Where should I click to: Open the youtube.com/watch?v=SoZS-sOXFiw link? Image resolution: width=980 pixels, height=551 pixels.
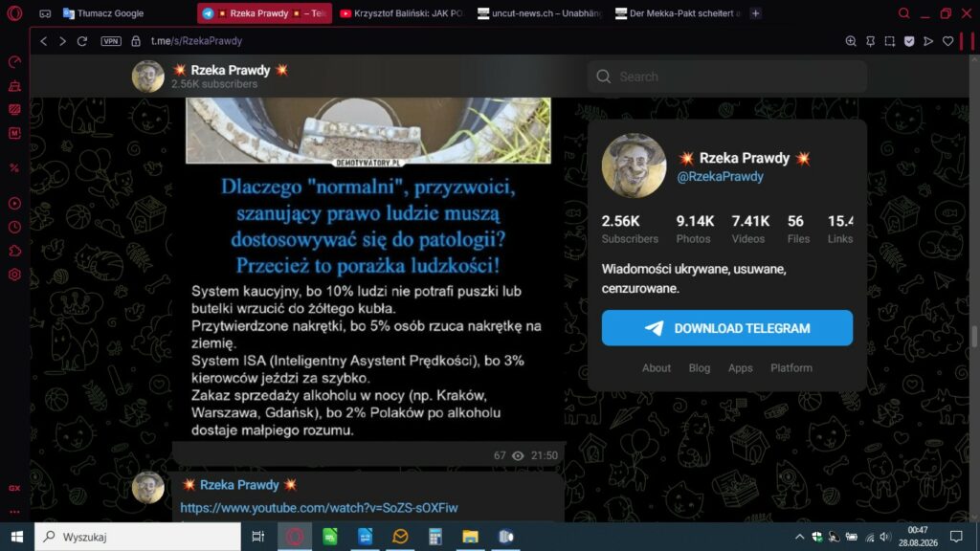[320, 508]
